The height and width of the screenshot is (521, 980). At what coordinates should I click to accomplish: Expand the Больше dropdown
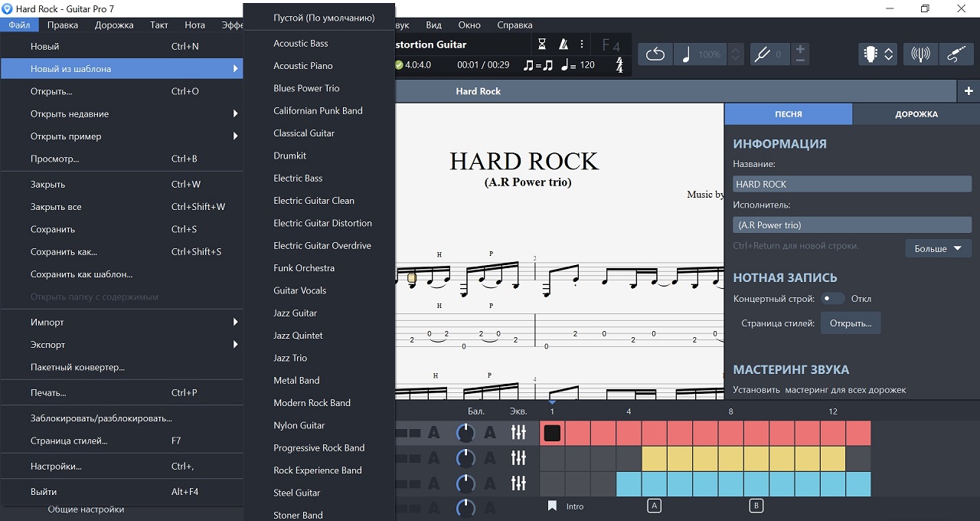pyautogui.click(x=938, y=248)
